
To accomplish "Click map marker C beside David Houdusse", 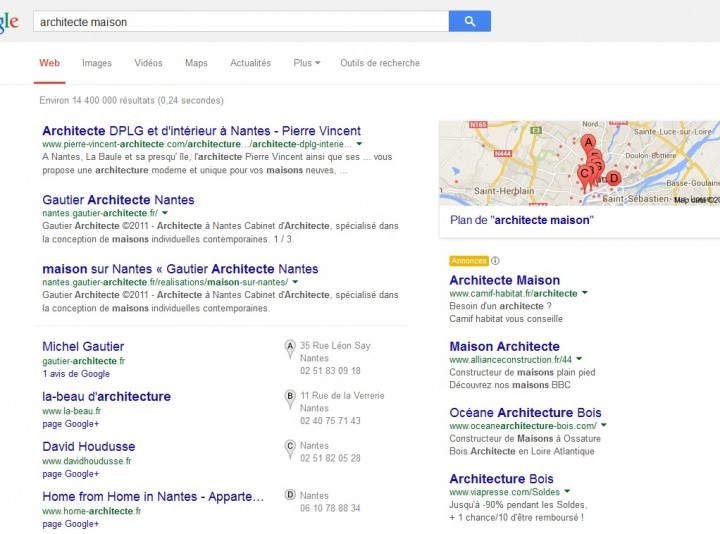I will [x=291, y=447].
